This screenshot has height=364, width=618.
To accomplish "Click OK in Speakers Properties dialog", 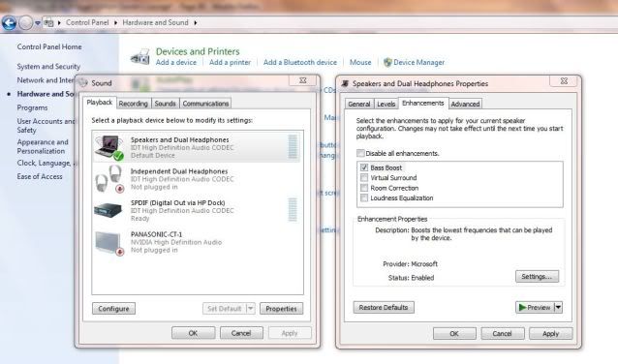I will 454,333.
